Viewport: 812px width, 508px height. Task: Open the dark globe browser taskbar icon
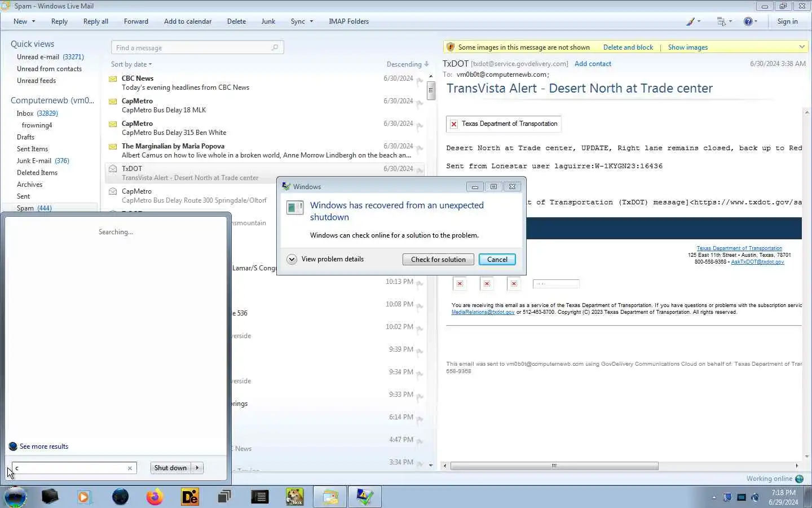120,497
